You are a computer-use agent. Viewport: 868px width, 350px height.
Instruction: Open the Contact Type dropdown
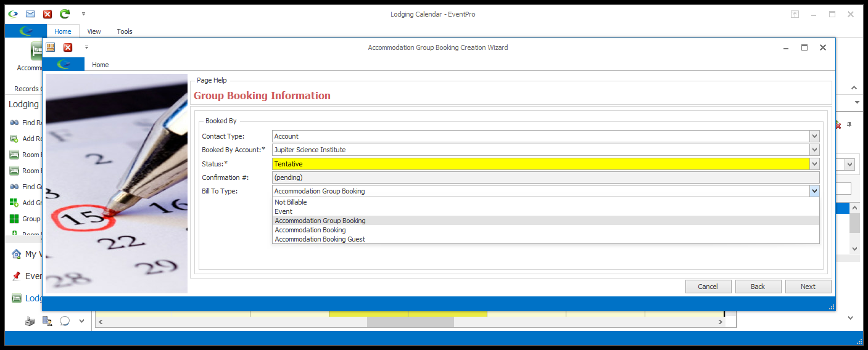(815, 136)
